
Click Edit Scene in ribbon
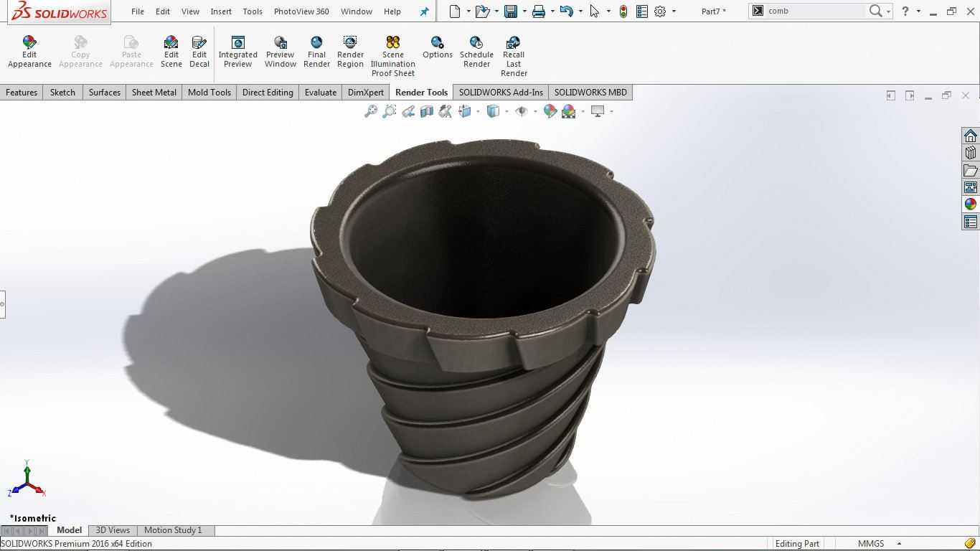click(171, 52)
